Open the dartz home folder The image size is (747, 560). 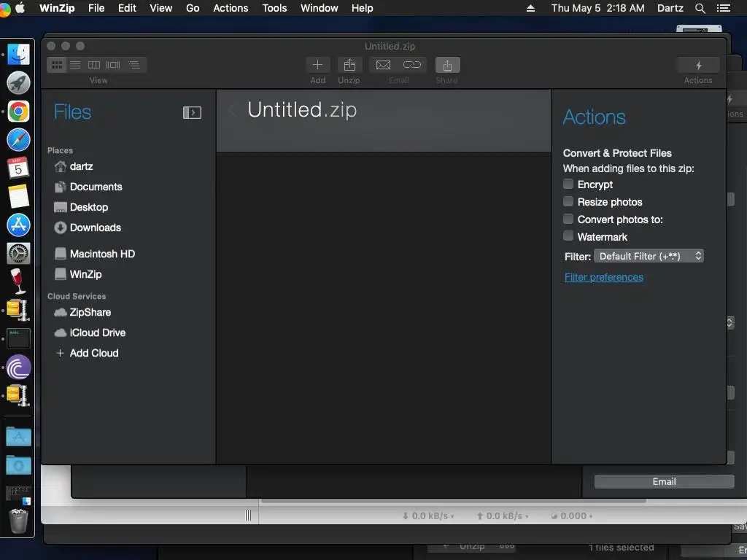pos(81,166)
